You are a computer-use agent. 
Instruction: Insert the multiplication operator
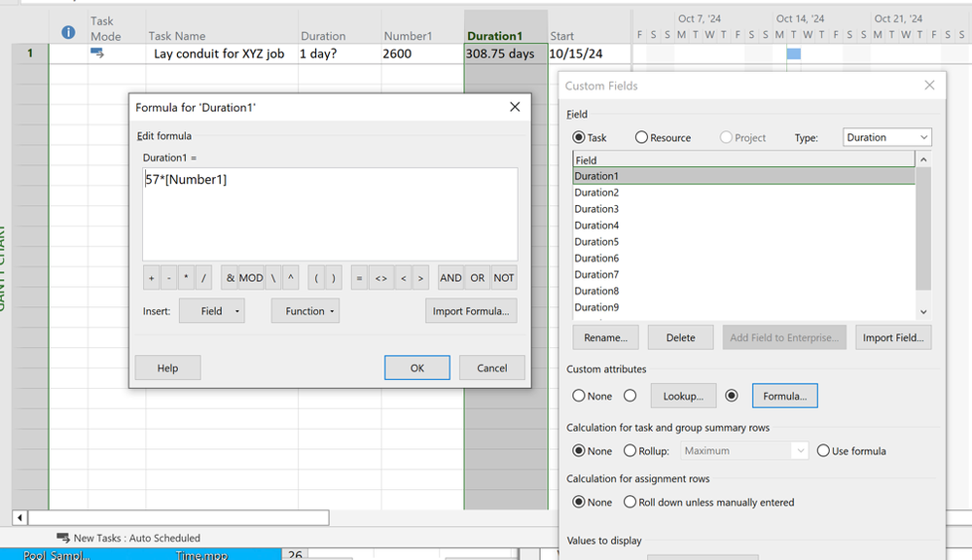(x=186, y=278)
